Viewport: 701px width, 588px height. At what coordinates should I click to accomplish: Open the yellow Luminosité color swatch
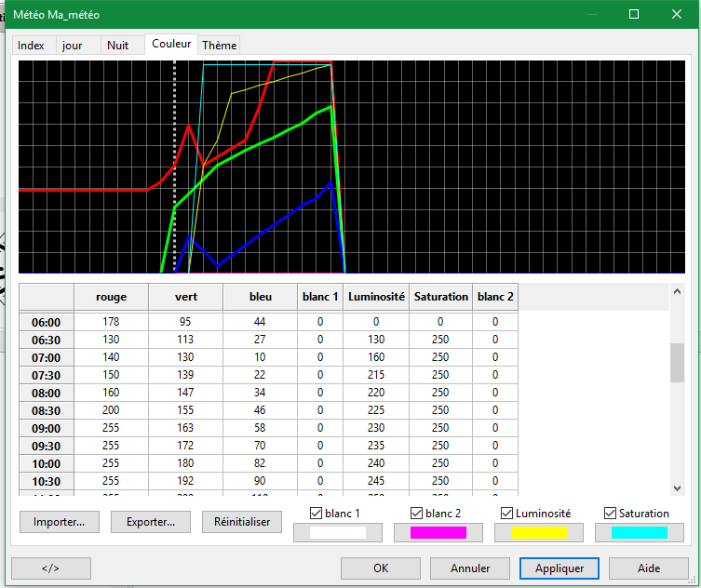538,532
